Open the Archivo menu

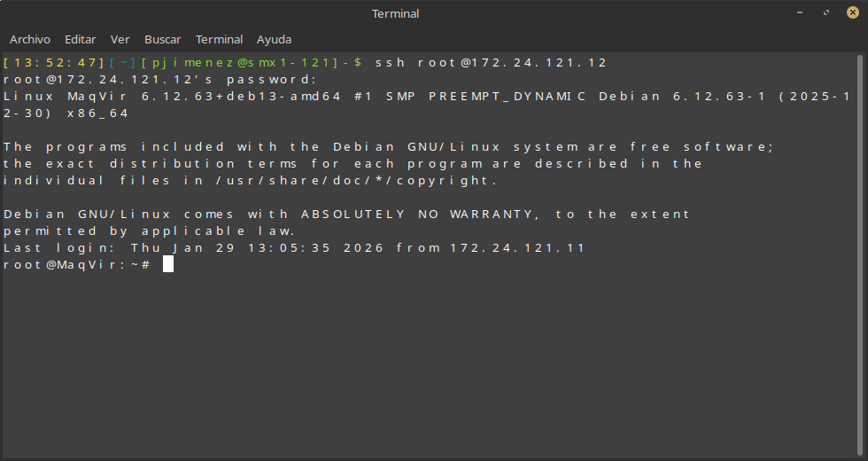30,40
